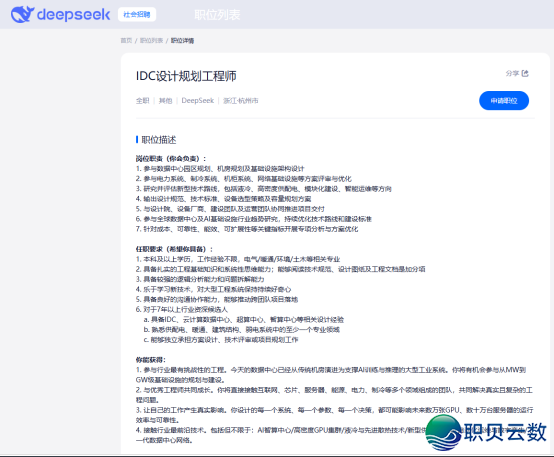Click line '5. 与设计院、设备厂商'
The width and height of the screenshot is (554, 457).
230,209
